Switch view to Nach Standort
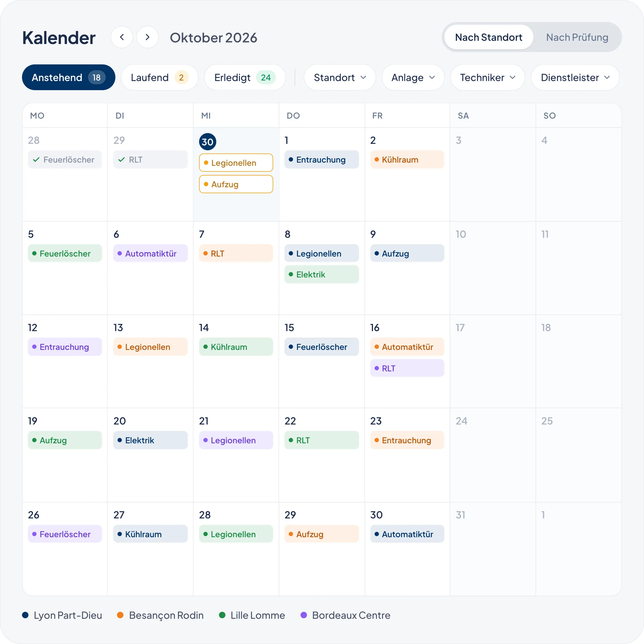 pos(488,37)
